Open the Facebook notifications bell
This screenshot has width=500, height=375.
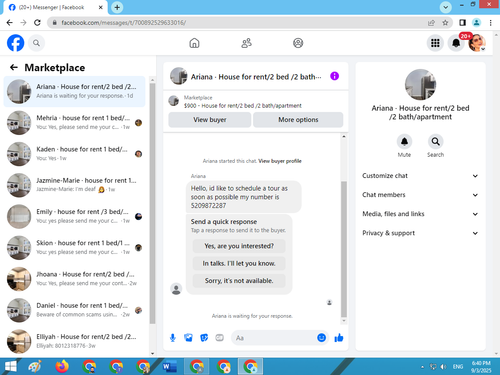coord(456,43)
